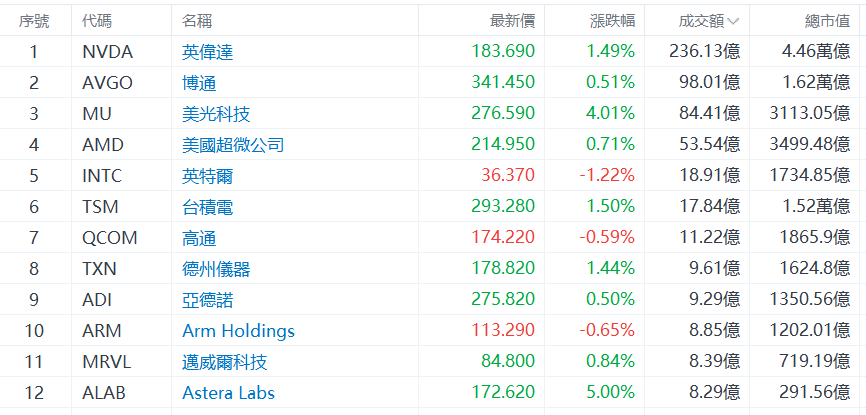
Task: Click the NVDA ticker code
Action: click(107, 52)
